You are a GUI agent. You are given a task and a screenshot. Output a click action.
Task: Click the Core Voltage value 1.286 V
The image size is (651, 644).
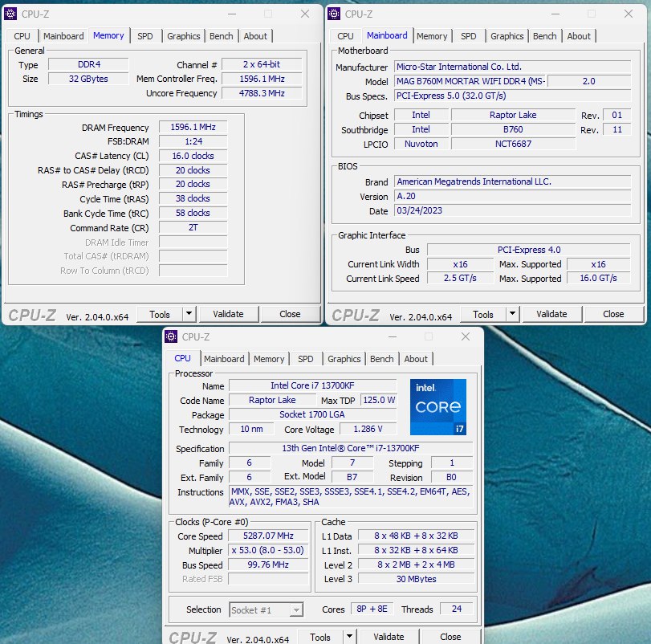pyautogui.click(x=368, y=429)
